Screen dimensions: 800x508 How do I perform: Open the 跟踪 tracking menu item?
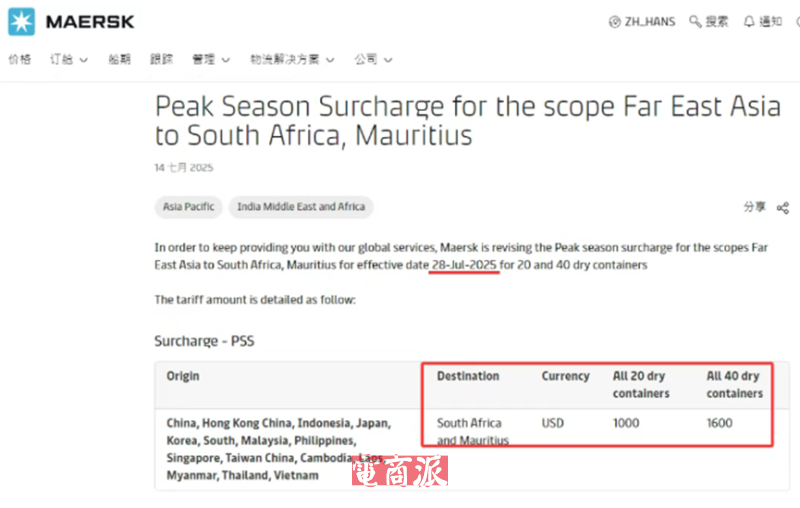click(161, 59)
